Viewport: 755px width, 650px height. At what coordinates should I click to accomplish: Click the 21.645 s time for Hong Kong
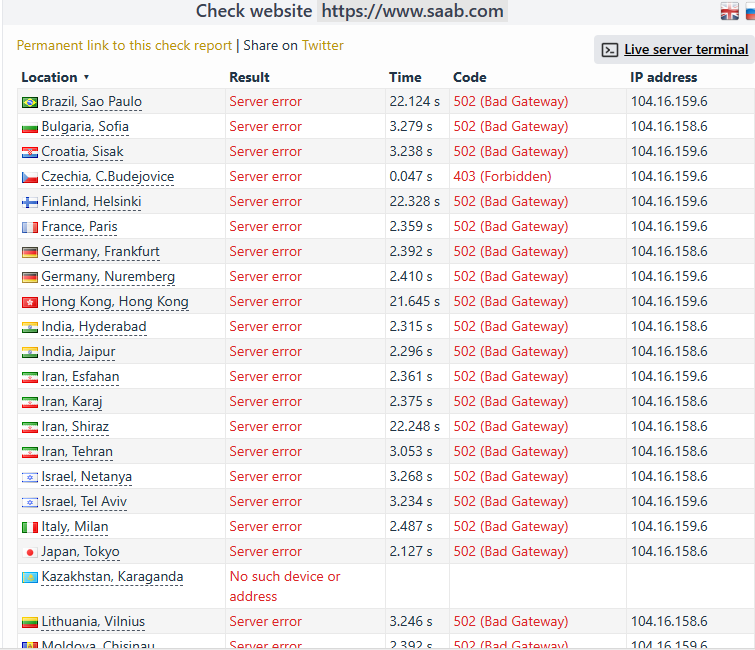click(415, 302)
